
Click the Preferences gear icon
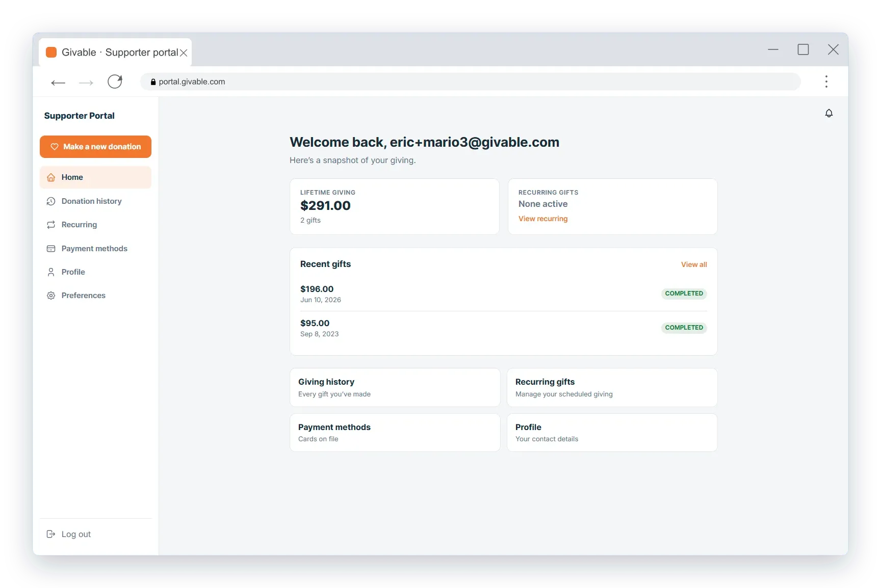[x=51, y=296]
